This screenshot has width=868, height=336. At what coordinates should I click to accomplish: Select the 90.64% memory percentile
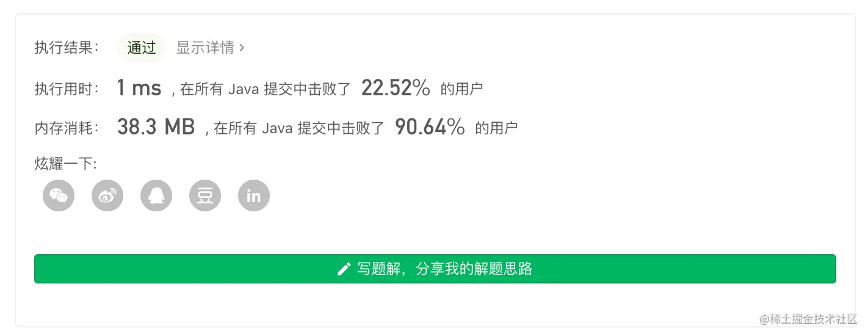click(x=430, y=127)
